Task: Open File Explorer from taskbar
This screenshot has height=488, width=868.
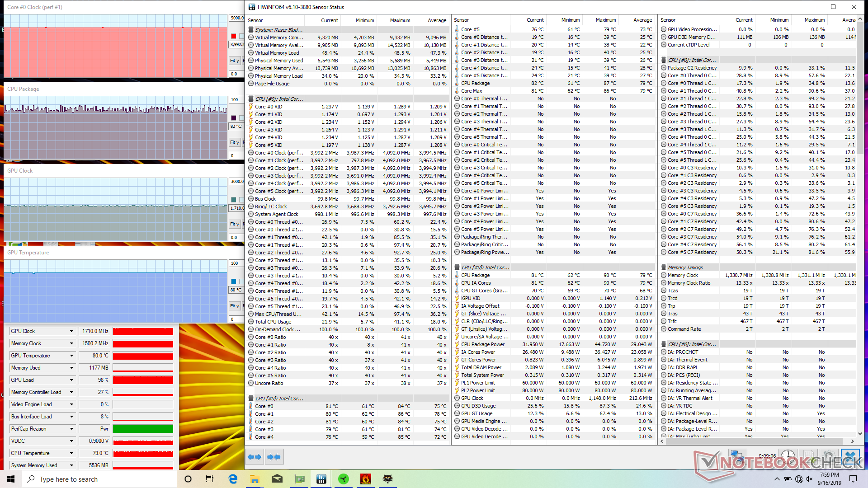Action: (x=255, y=479)
